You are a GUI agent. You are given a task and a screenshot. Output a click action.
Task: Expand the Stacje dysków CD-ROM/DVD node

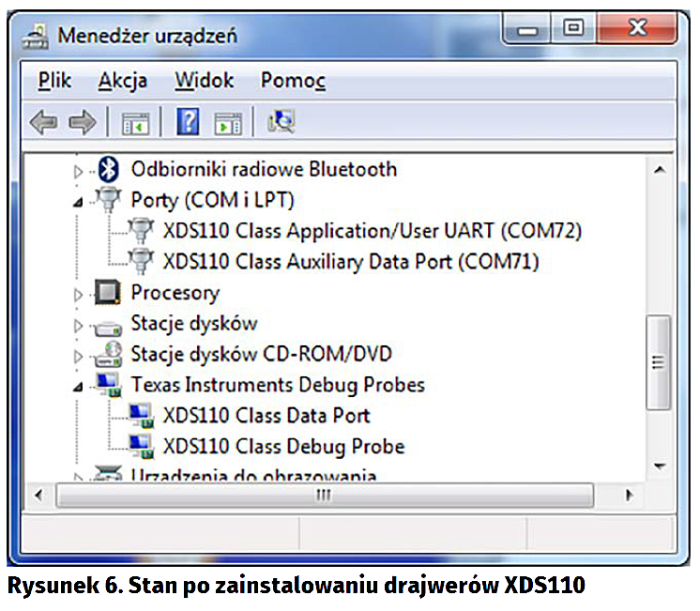pyautogui.click(x=79, y=356)
